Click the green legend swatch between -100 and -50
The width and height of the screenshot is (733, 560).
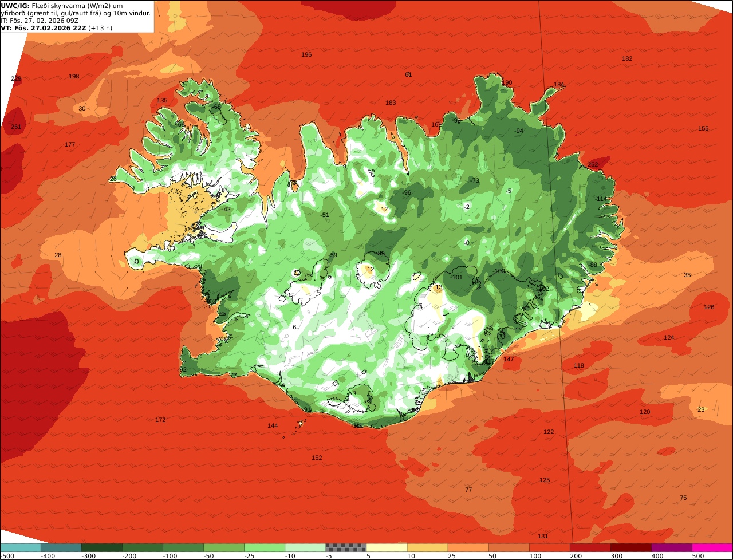tap(183, 547)
